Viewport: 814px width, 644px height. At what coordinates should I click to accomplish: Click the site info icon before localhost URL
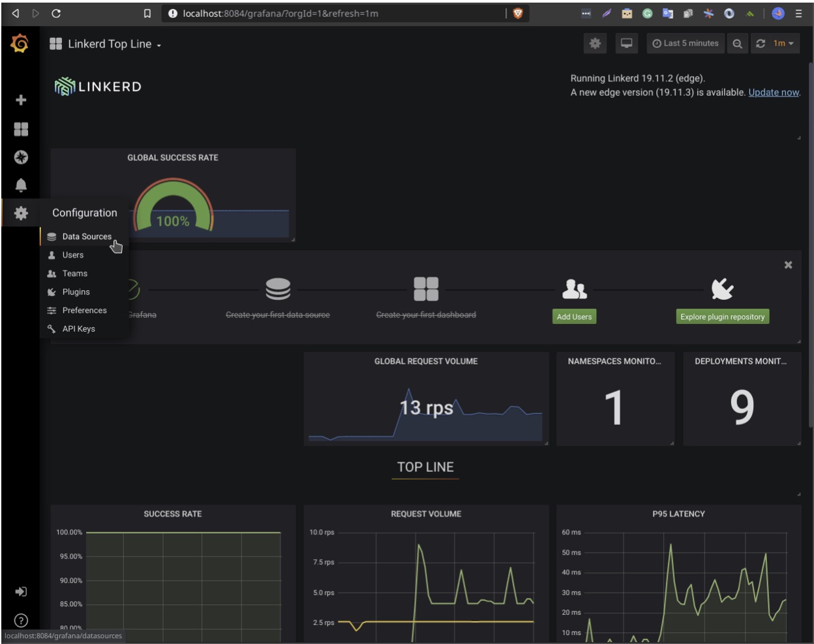pos(173,13)
